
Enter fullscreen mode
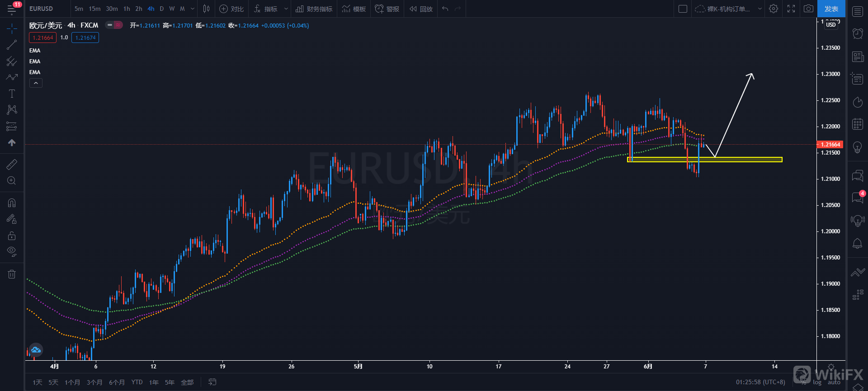791,9
